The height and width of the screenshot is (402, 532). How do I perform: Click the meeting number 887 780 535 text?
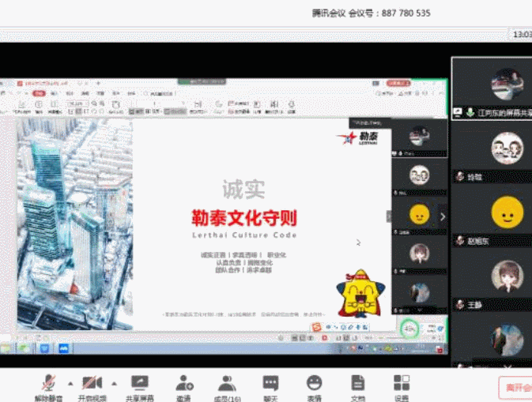[x=406, y=13]
